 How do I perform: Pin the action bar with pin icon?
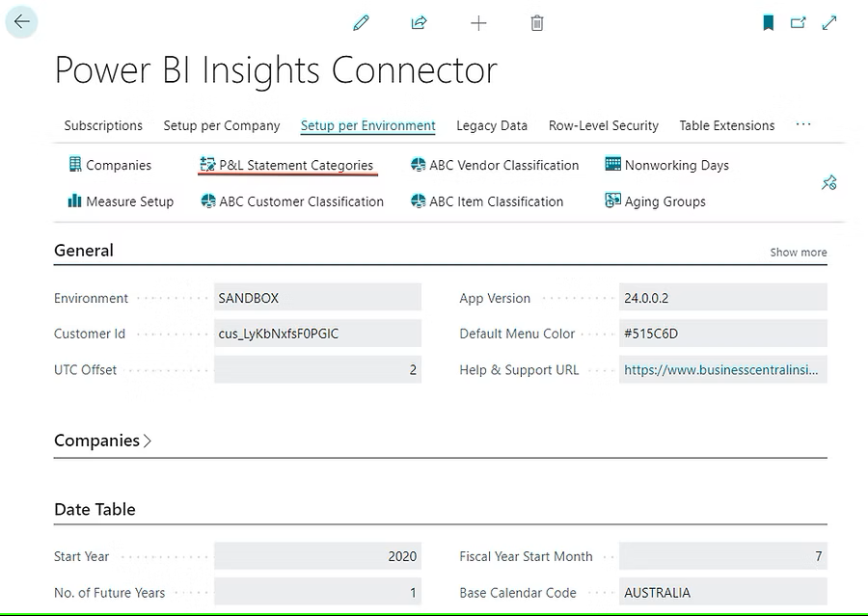[x=828, y=183]
